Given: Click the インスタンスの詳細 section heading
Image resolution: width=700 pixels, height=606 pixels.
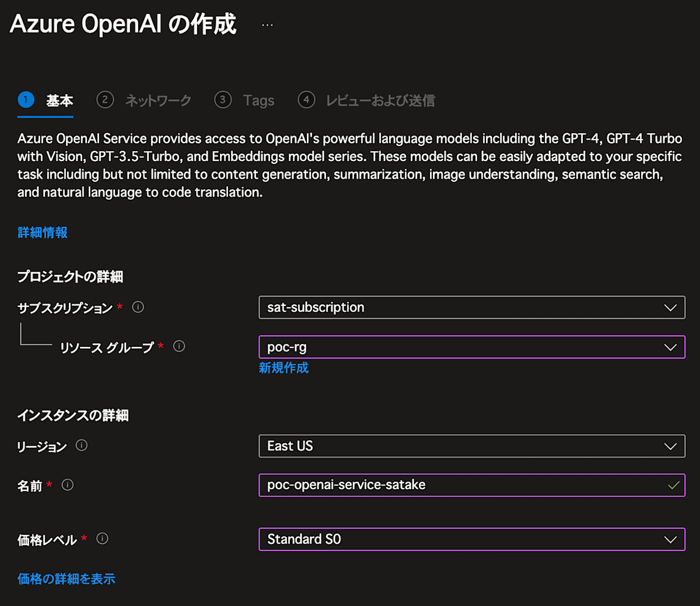Looking at the screenshot, I should coord(73,415).
